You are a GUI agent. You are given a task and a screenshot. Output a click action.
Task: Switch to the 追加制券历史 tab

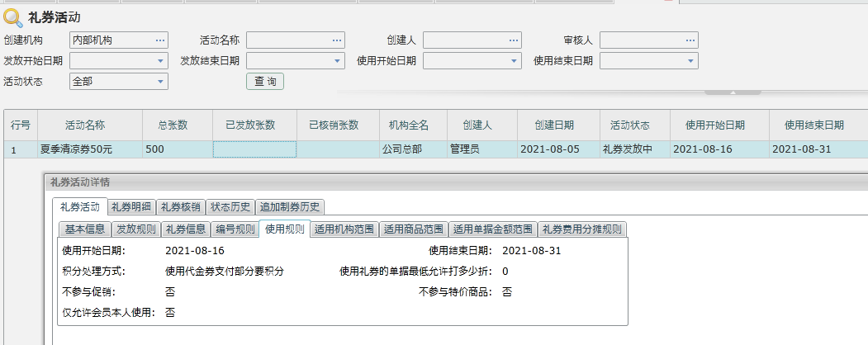click(x=290, y=207)
